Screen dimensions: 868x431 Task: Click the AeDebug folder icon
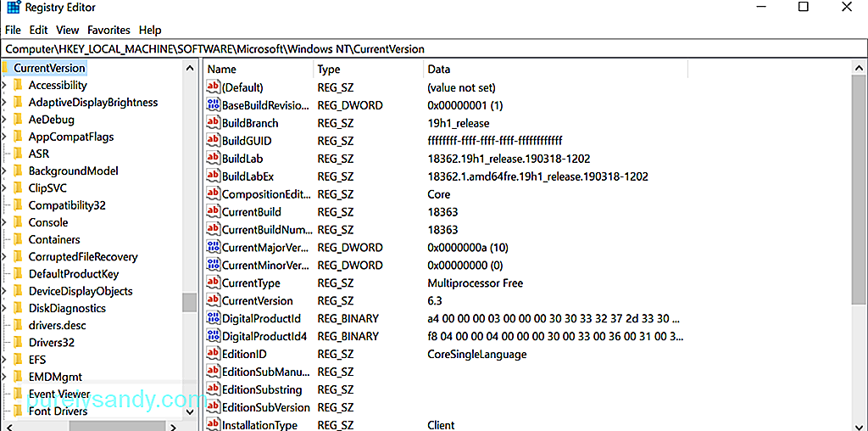[x=18, y=119]
